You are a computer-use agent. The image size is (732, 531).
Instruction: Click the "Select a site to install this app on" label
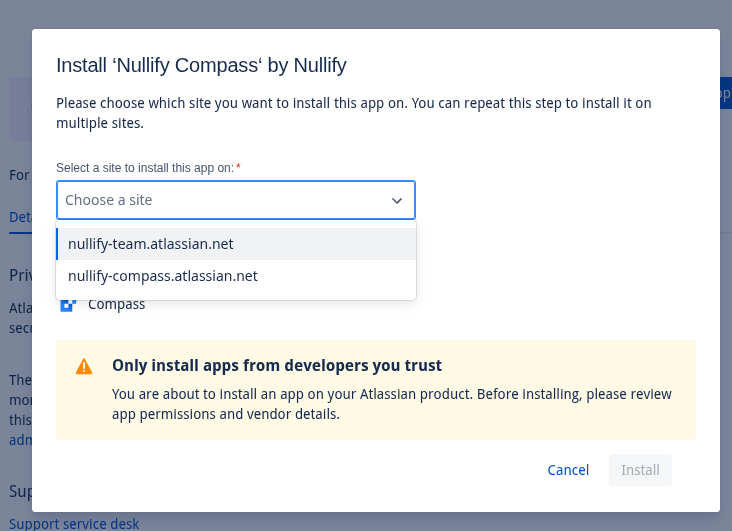(x=145, y=168)
